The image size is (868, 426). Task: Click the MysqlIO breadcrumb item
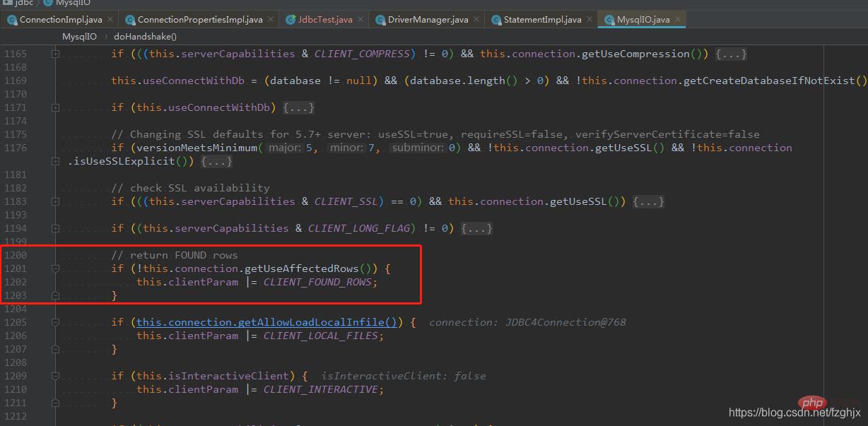[x=79, y=36]
